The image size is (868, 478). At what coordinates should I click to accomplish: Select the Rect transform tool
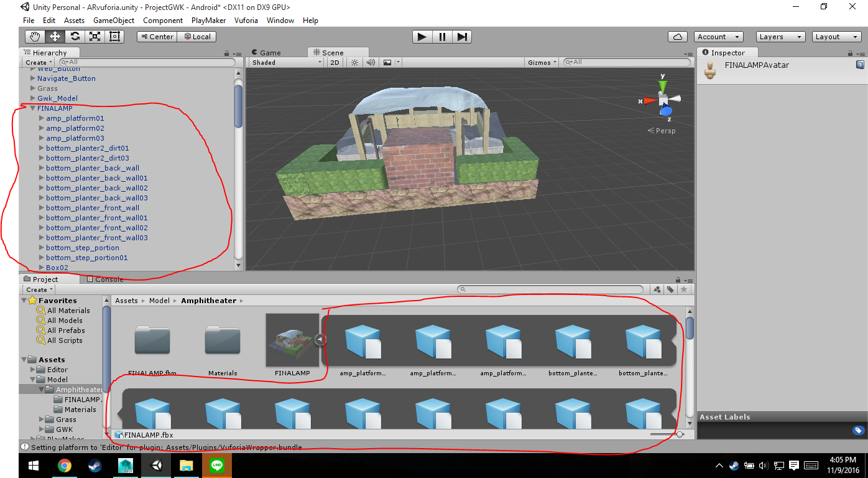114,37
